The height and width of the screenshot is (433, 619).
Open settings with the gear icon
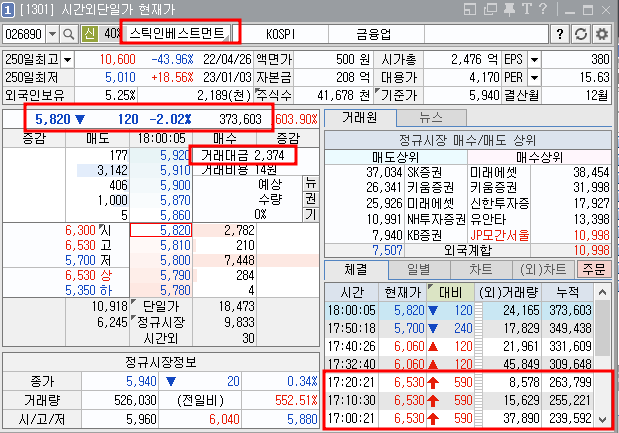pyautogui.click(x=602, y=34)
